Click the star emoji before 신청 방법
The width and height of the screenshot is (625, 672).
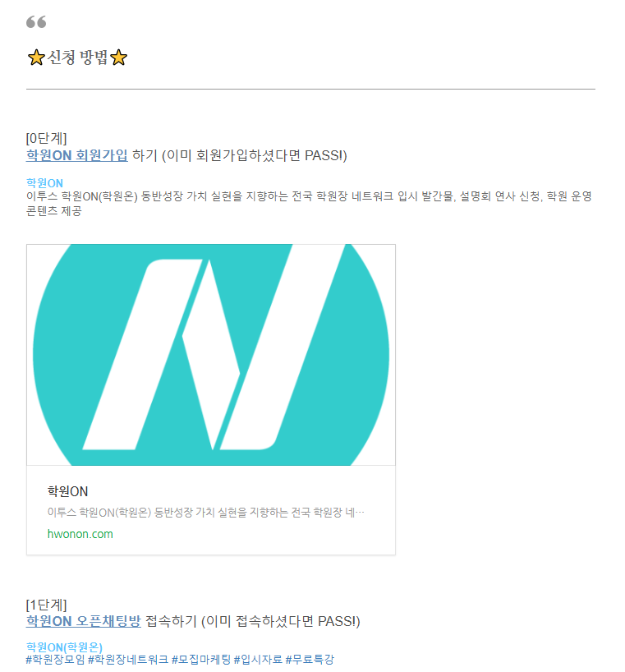click(x=36, y=58)
